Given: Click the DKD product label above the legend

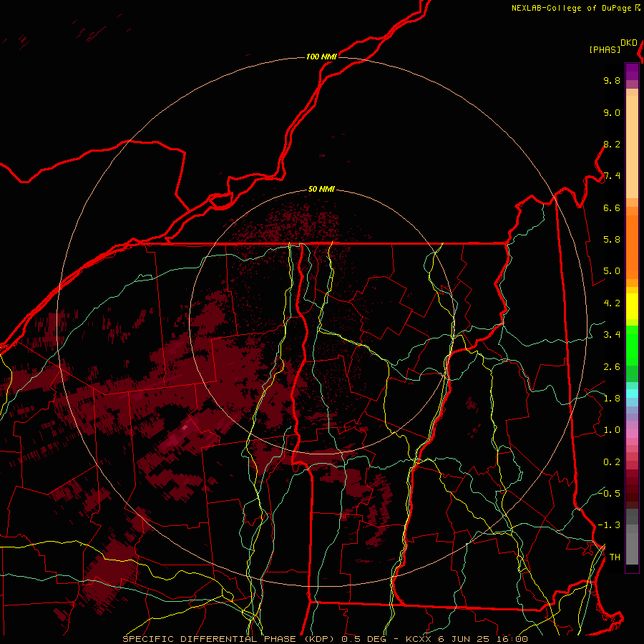Looking at the screenshot, I should 629,43.
